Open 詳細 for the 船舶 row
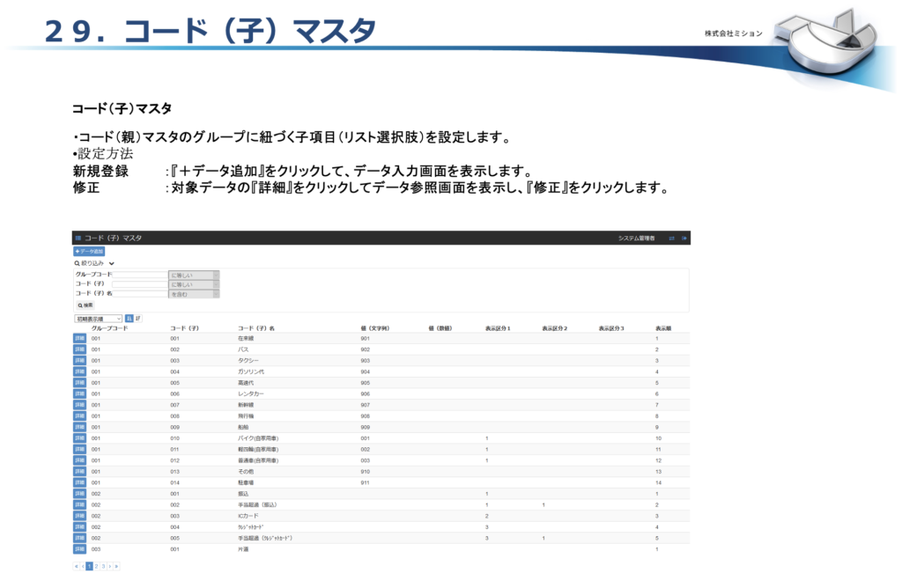The image size is (902, 588). (x=79, y=427)
